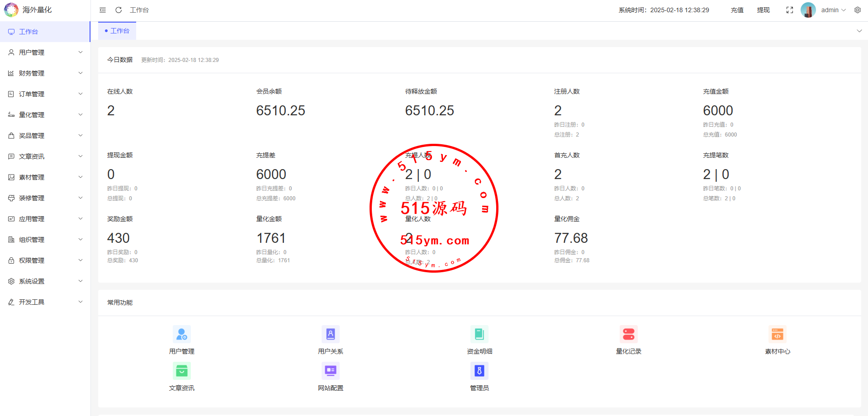Viewport: 868px width, 416px height.
Task: Collapse the sidebar with the menu toggle
Action: [103, 10]
